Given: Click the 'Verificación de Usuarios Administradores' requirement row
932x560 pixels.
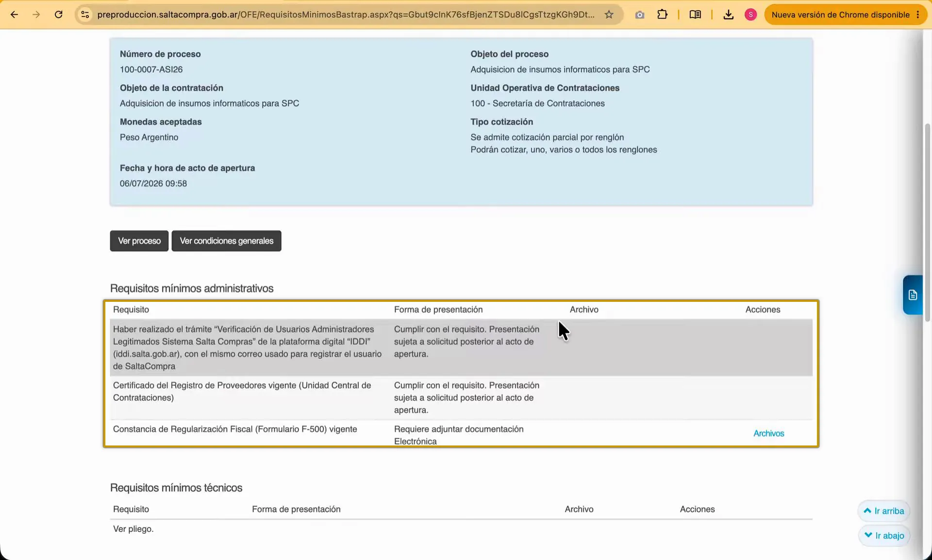Looking at the screenshot, I should [461, 347].
